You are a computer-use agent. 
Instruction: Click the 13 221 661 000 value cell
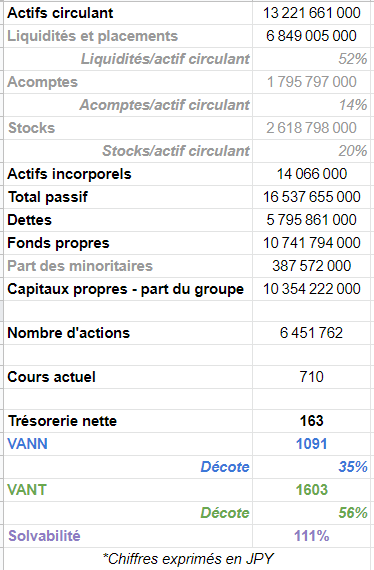click(311, 13)
